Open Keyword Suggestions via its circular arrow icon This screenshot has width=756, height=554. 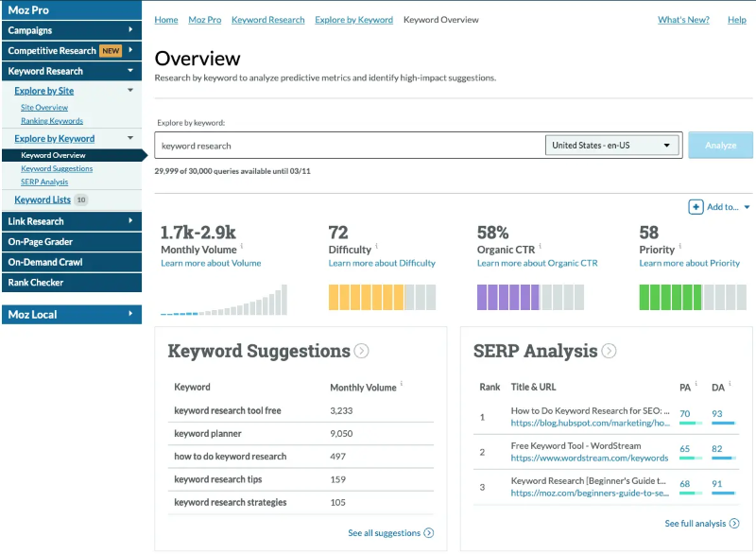click(362, 351)
